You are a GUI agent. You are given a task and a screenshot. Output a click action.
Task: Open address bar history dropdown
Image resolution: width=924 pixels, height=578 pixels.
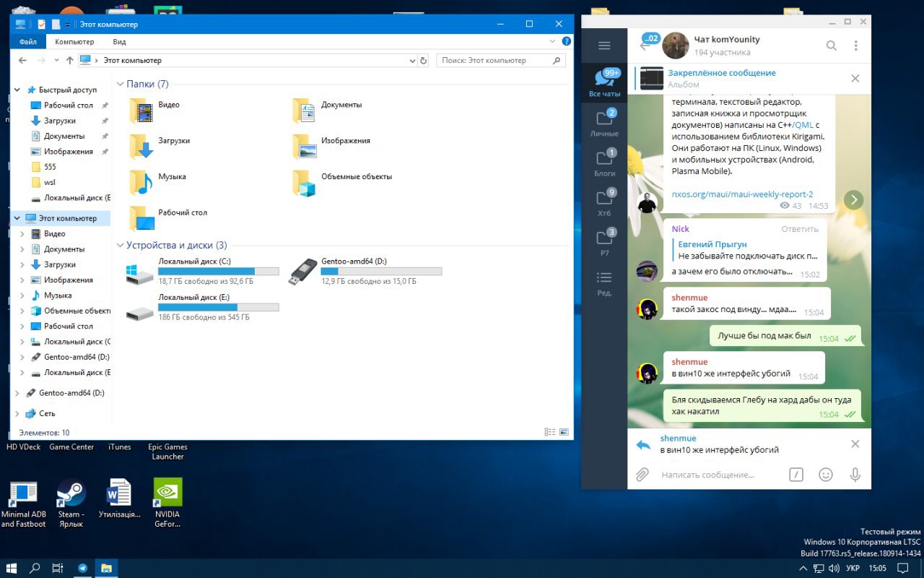pyautogui.click(x=412, y=61)
